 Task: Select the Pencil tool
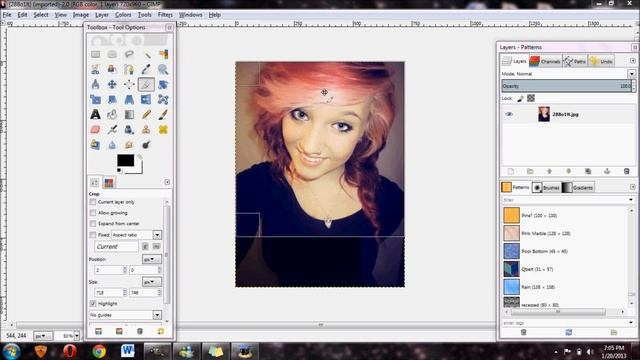point(146,115)
